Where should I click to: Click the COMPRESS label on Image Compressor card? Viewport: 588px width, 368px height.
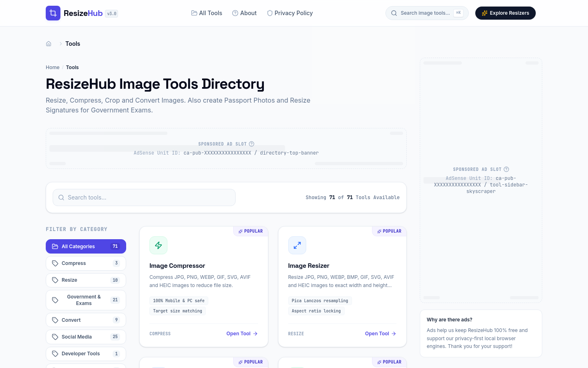(160, 334)
